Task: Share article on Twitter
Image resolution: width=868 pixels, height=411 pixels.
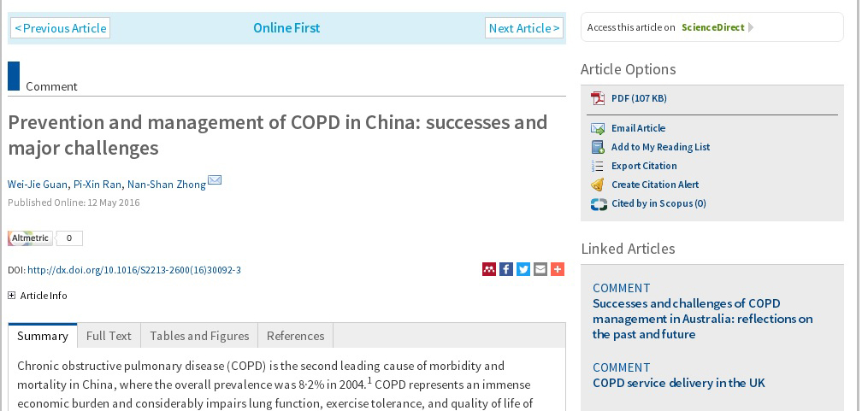Action: pyautogui.click(x=523, y=269)
